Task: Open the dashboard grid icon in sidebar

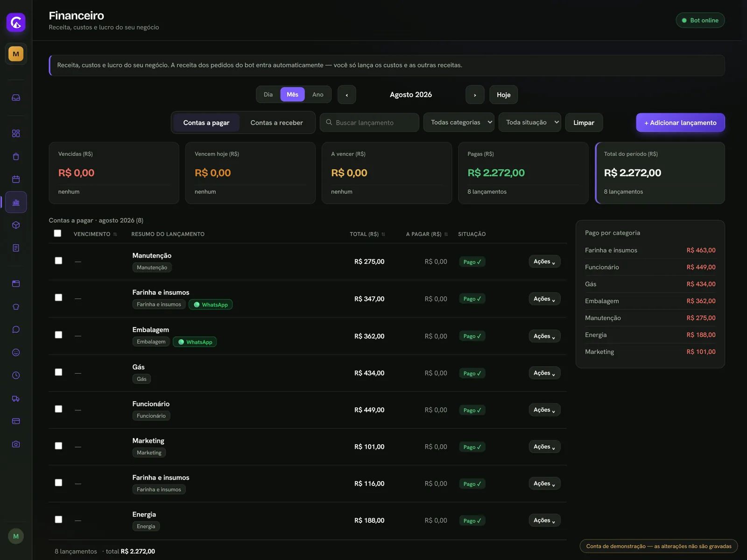Action: (16, 133)
